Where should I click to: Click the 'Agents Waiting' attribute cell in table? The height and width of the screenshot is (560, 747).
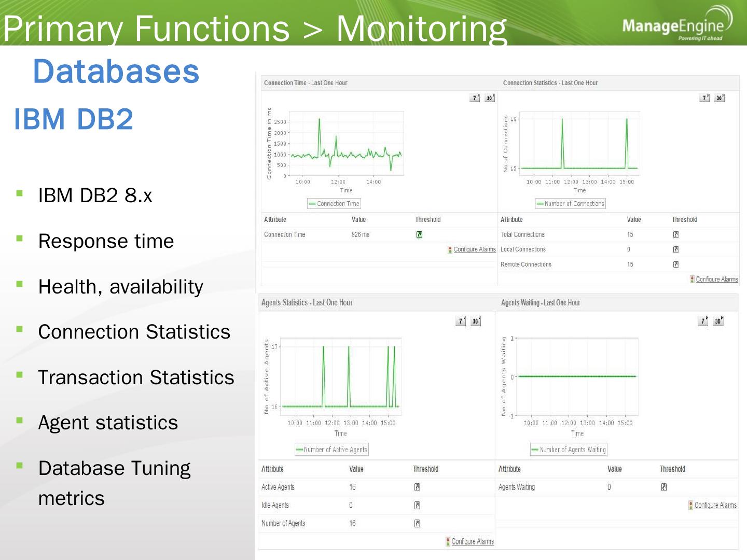(x=517, y=487)
